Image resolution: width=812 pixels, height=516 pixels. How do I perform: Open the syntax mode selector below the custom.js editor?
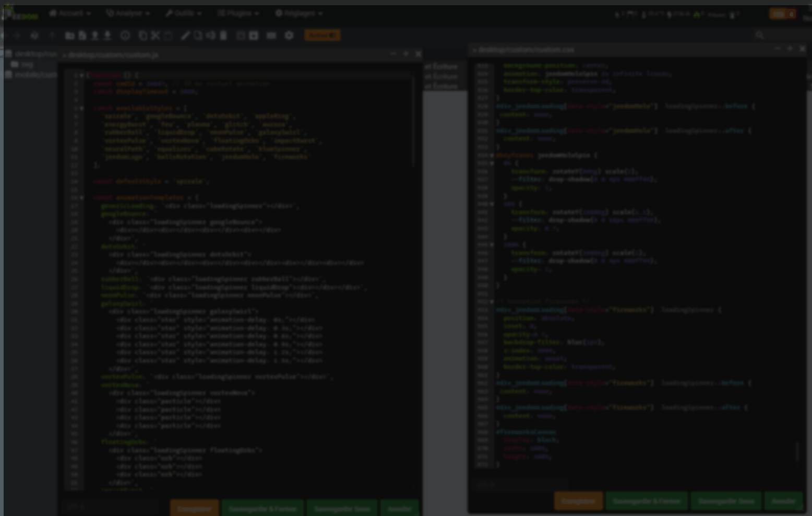(x=111, y=506)
